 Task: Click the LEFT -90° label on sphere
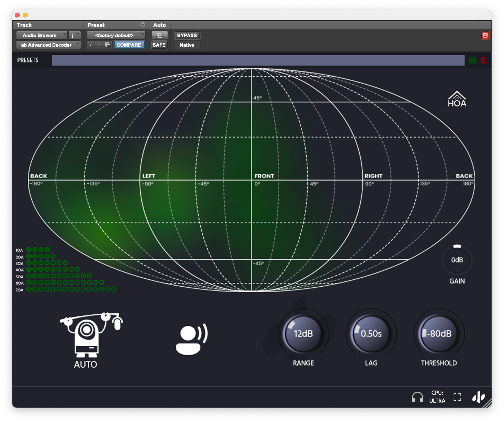149,179
